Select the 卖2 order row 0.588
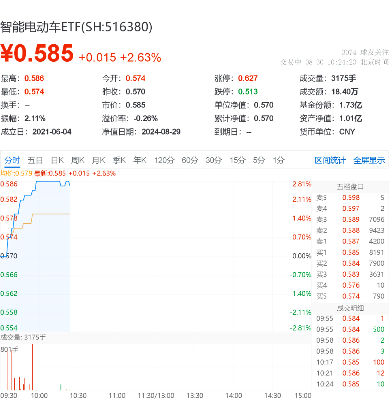 pos(350,230)
